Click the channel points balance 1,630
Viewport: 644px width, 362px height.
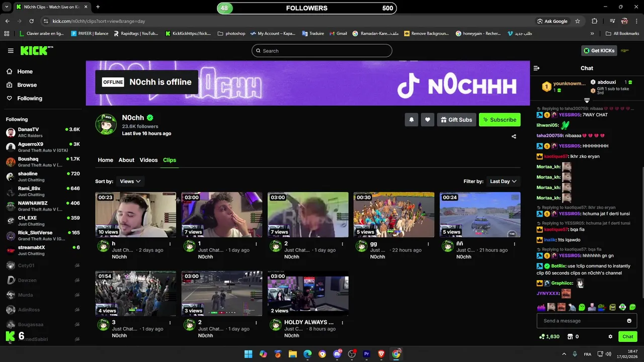(x=549, y=336)
